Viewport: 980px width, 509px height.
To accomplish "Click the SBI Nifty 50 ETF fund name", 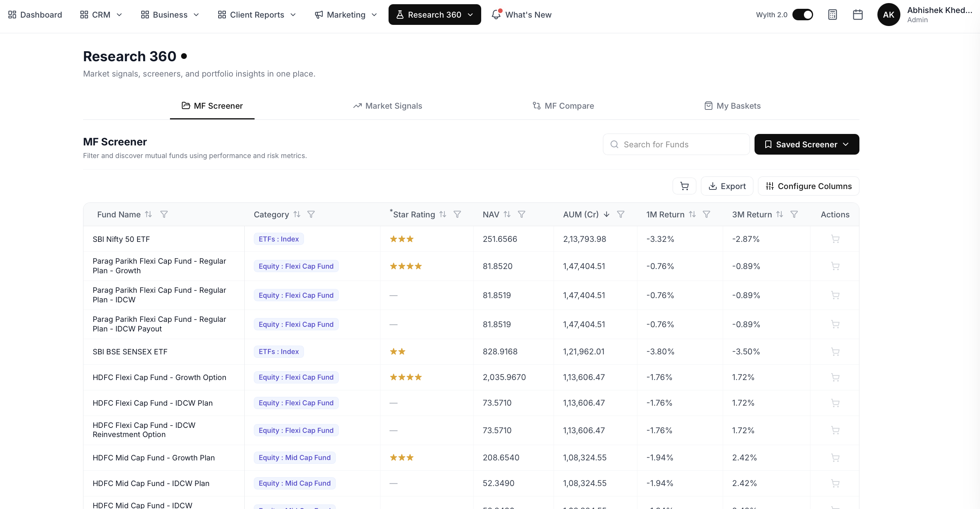I will [121, 239].
